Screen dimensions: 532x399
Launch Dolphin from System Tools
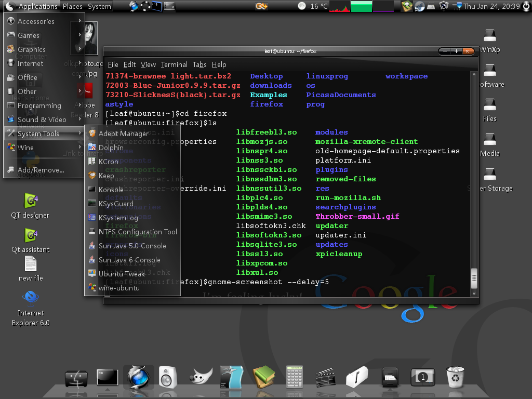coord(132,148)
